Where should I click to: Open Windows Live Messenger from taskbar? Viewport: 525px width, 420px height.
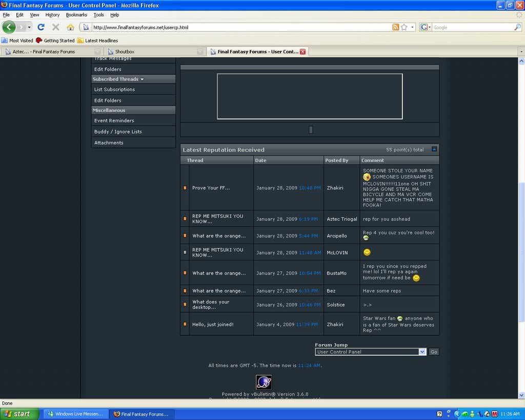[x=75, y=414]
